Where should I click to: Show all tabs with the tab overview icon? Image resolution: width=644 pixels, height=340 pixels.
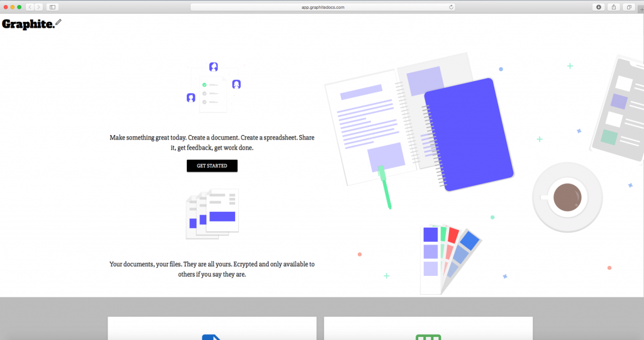coord(629,7)
